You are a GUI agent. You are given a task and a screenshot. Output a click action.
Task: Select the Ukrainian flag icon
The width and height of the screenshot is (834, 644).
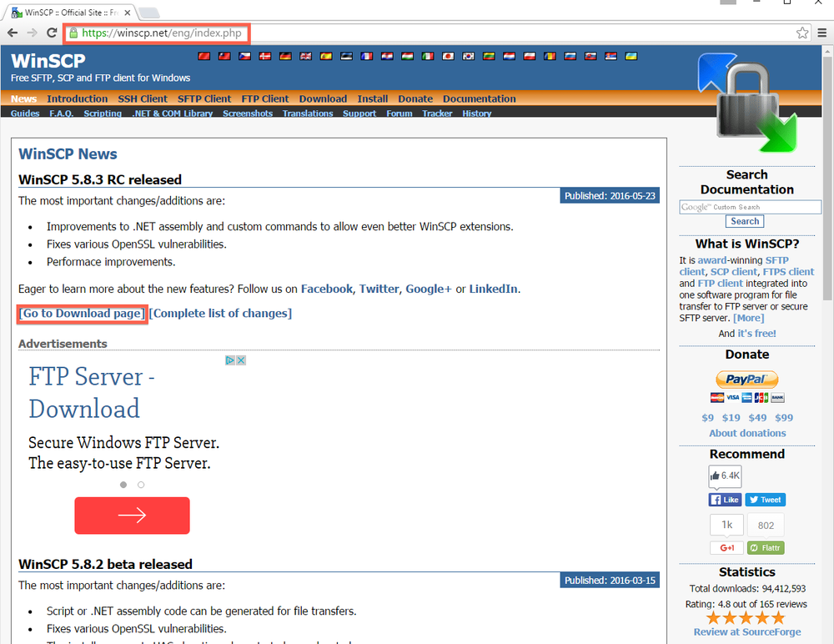(631, 56)
